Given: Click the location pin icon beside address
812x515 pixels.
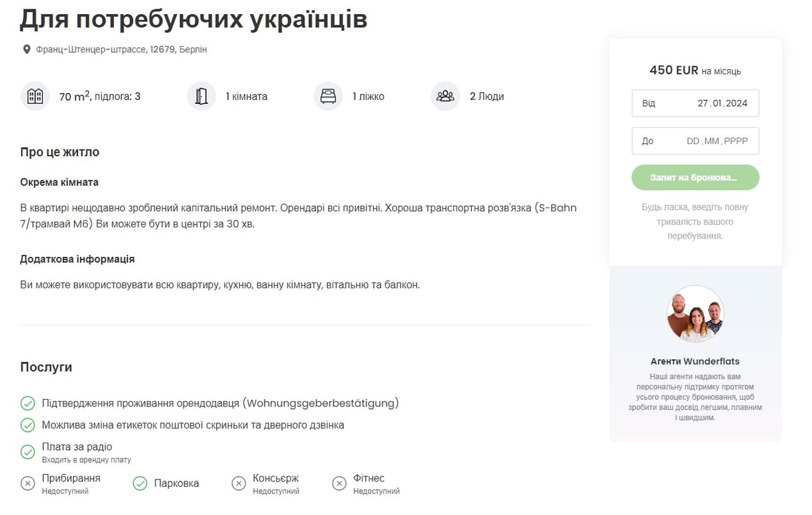Looking at the screenshot, I should coord(27,50).
